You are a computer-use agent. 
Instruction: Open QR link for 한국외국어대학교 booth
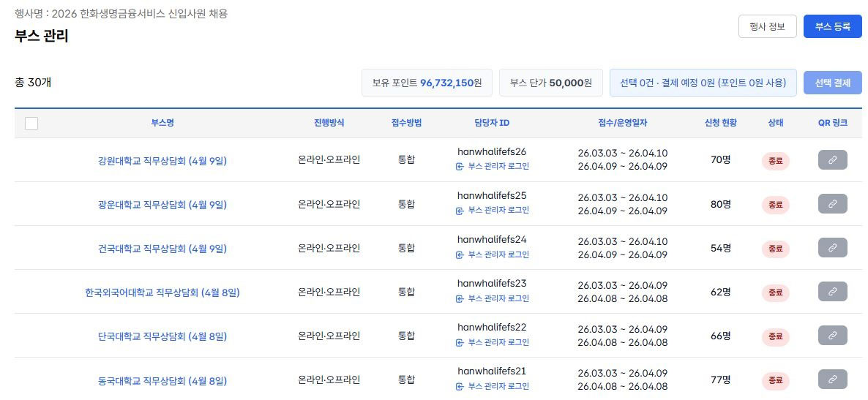point(832,292)
